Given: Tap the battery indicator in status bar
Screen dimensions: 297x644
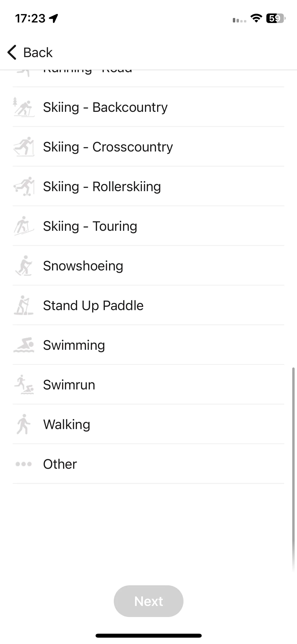Looking at the screenshot, I should [x=276, y=18].
